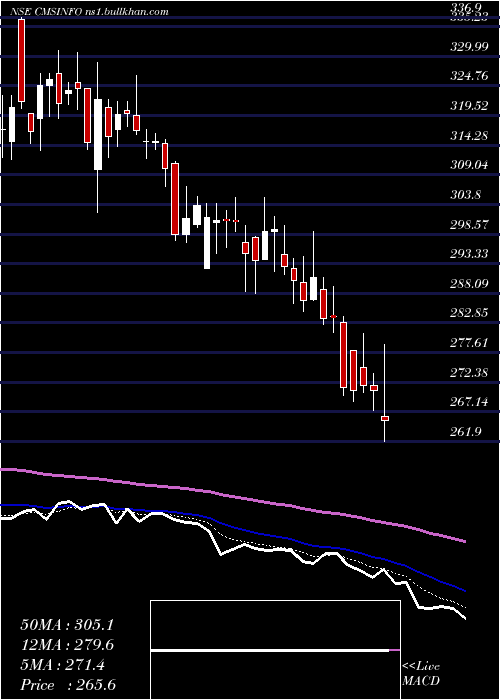Click the 272.38 price axis label
The image size is (500, 700).
click(x=469, y=372)
